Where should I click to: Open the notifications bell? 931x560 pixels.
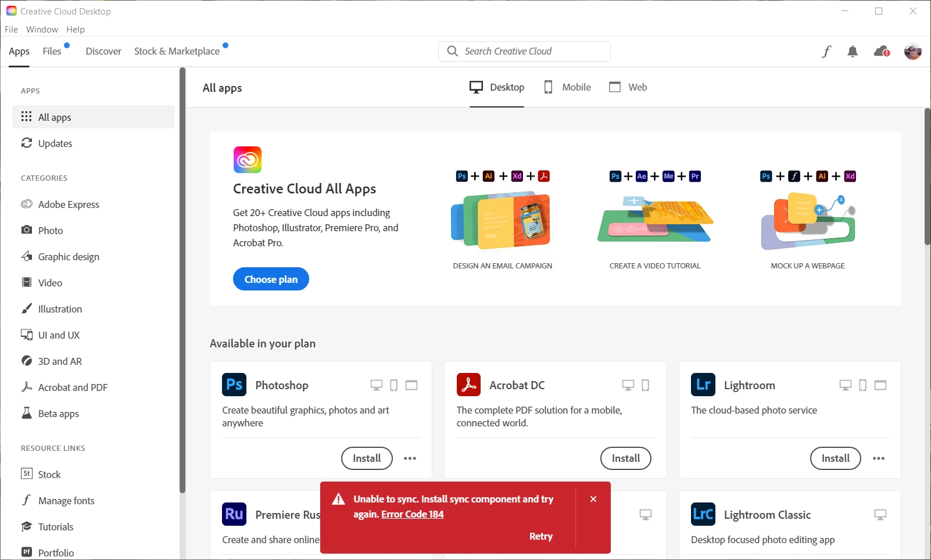click(853, 51)
